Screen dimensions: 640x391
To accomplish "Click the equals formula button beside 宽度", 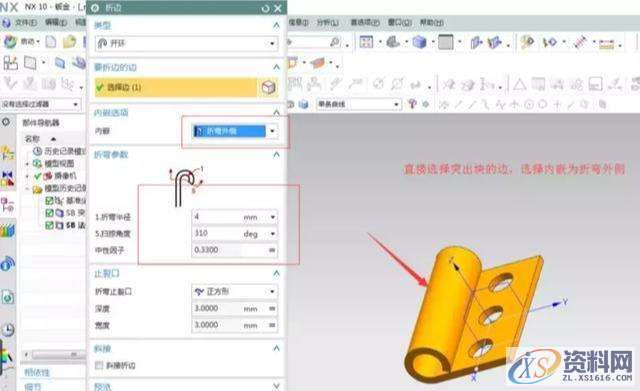I will (272, 325).
